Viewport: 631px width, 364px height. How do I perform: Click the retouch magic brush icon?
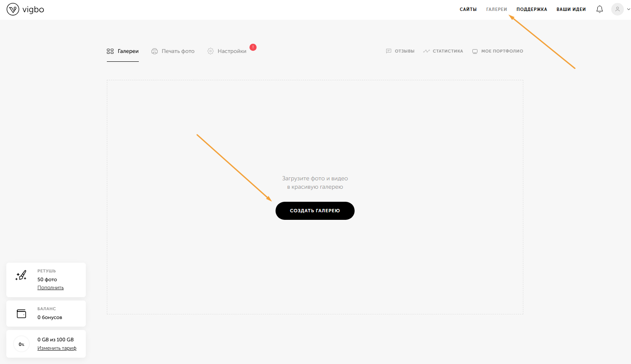click(21, 276)
